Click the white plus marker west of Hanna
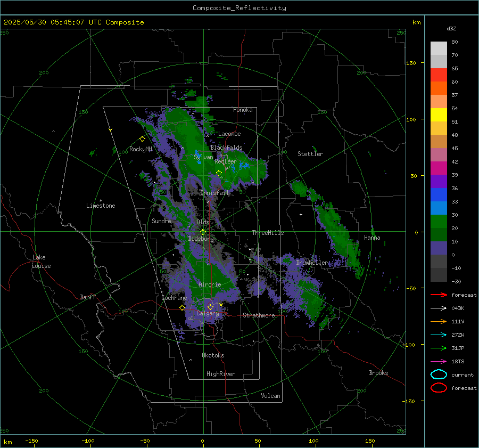The height and width of the screenshot is (448, 479). coord(301,214)
